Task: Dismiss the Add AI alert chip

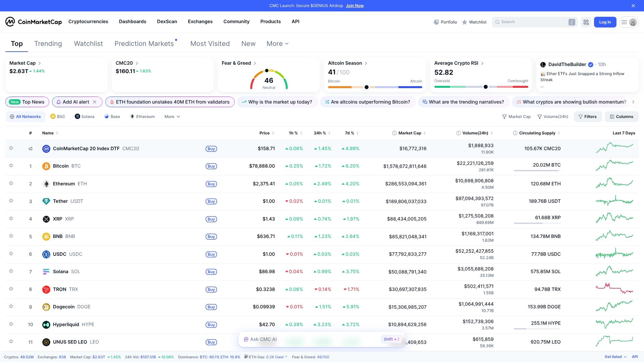Action: pos(95,102)
